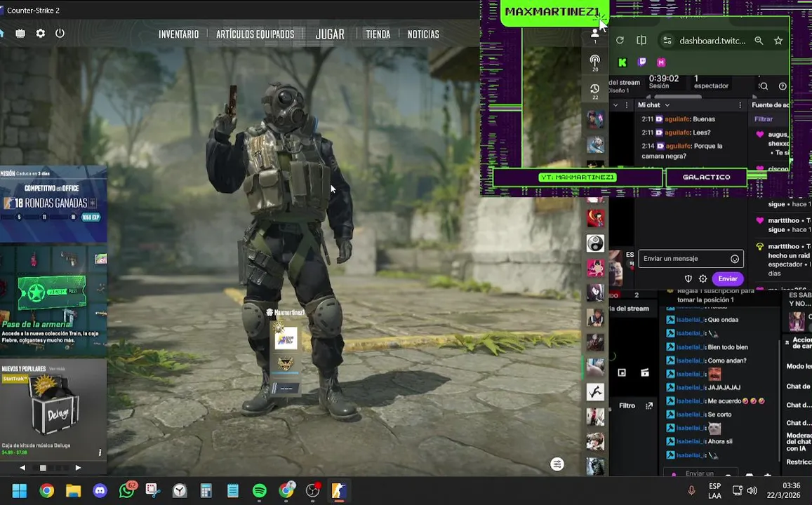Click the zoom magnifier in address bar
Image resolution: width=812 pixels, height=505 pixels.
point(759,41)
